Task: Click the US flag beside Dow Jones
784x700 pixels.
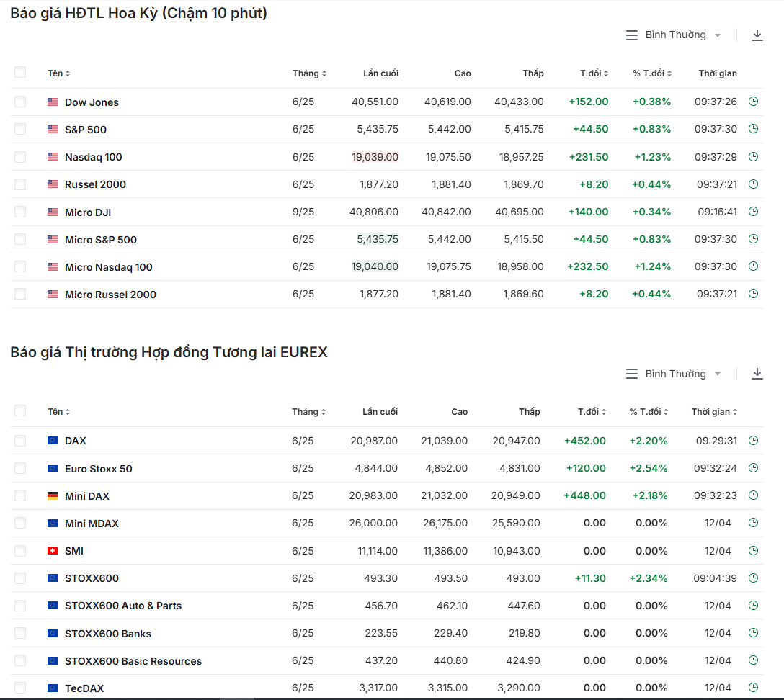Action: tap(53, 102)
